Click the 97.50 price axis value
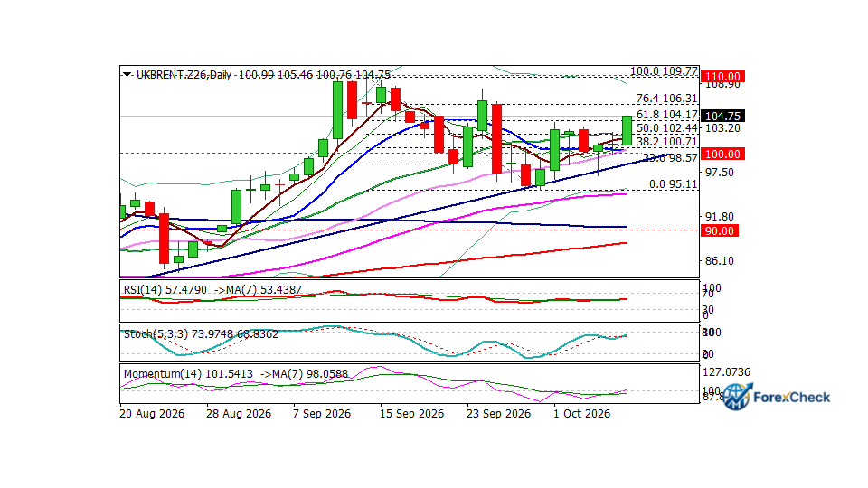This screenshot has width=868, height=488. (x=719, y=173)
